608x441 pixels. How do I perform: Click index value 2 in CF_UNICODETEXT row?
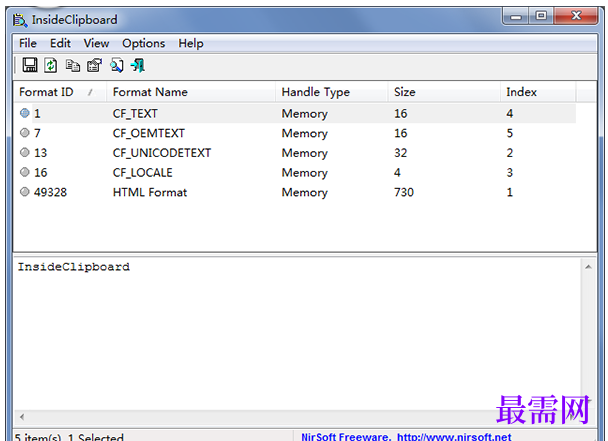pos(510,153)
